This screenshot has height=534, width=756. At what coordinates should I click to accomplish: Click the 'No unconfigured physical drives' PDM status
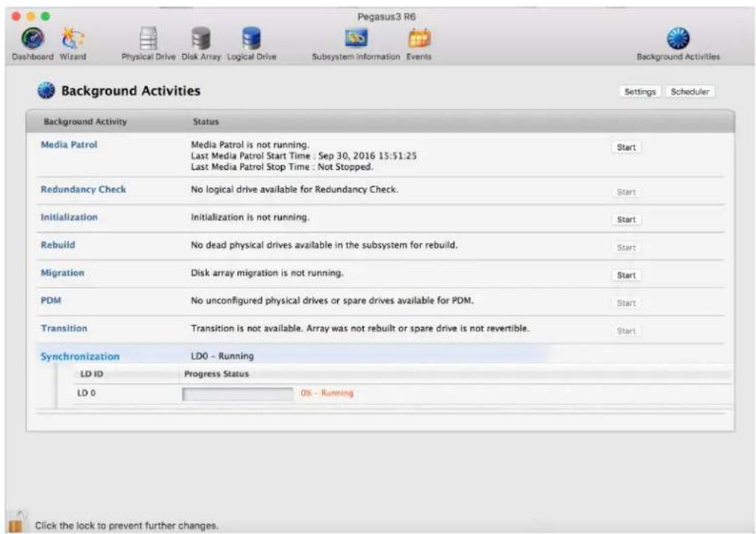click(333, 301)
